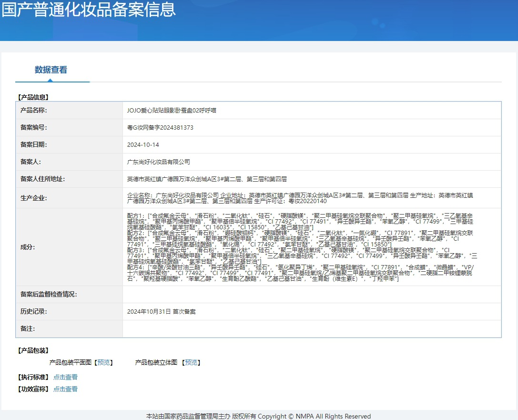
Task: Click the 备注 row label
Action: point(28,329)
